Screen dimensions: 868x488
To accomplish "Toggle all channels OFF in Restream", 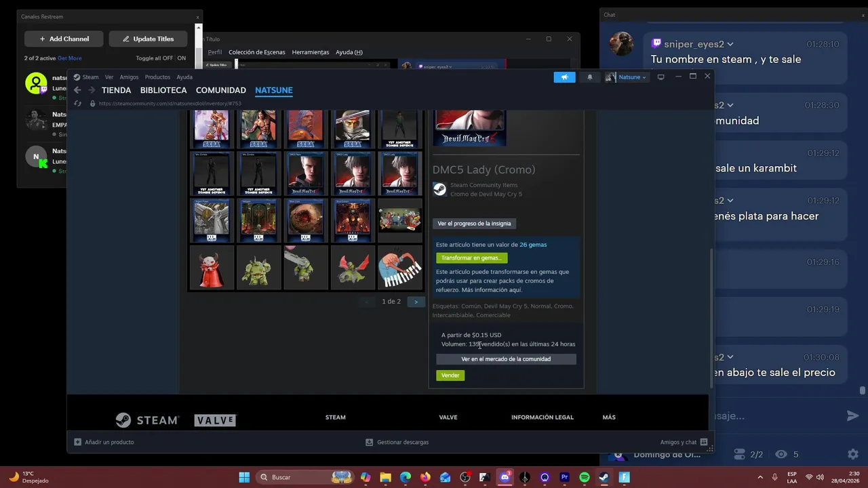I will coord(167,58).
